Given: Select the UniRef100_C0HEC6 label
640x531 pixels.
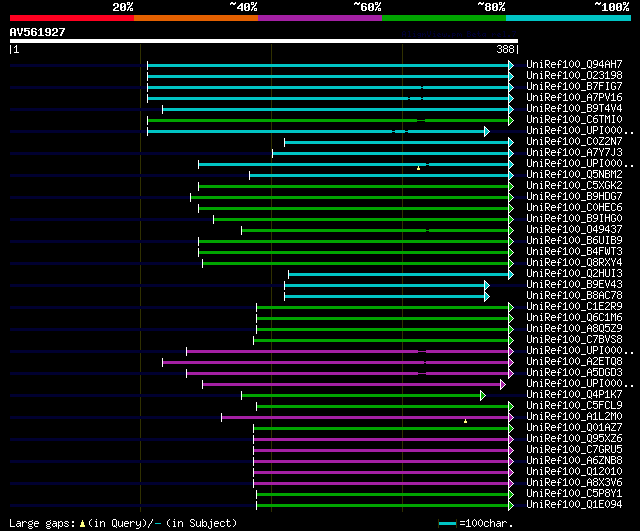Looking at the screenshot, I should click(574, 208).
